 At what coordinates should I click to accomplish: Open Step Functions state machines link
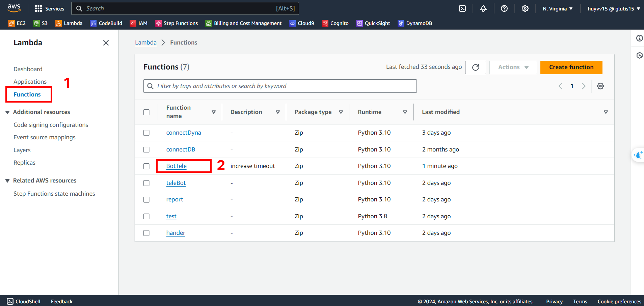[x=54, y=194]
